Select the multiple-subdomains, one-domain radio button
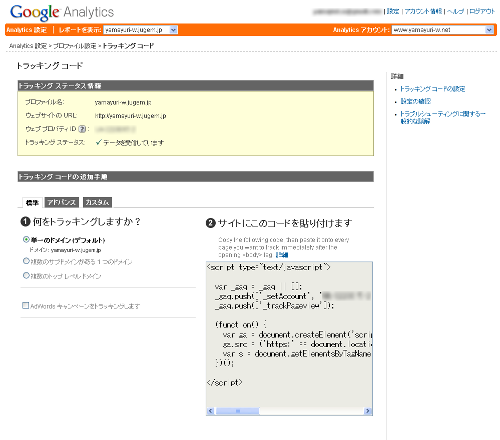This screenshot has height=440, width=500. (26, 261)
